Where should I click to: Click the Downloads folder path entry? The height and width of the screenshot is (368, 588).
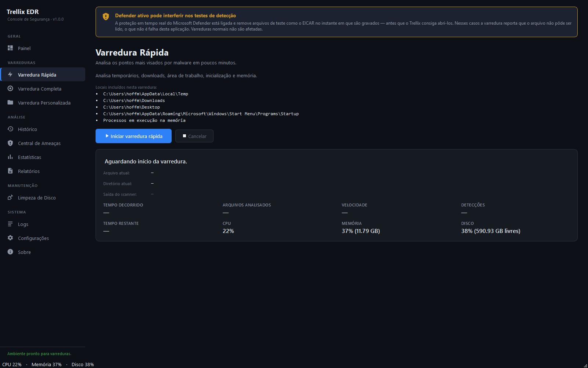tap(134, 100)
